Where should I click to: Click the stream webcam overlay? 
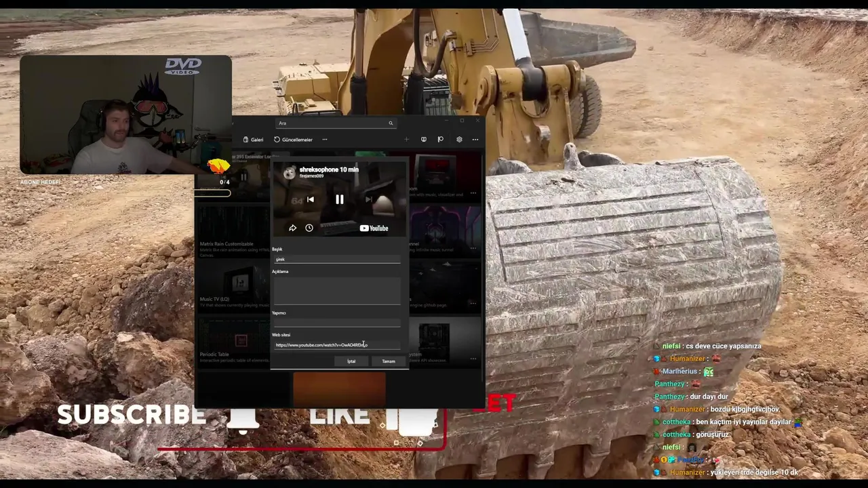[x=125, y=115]
